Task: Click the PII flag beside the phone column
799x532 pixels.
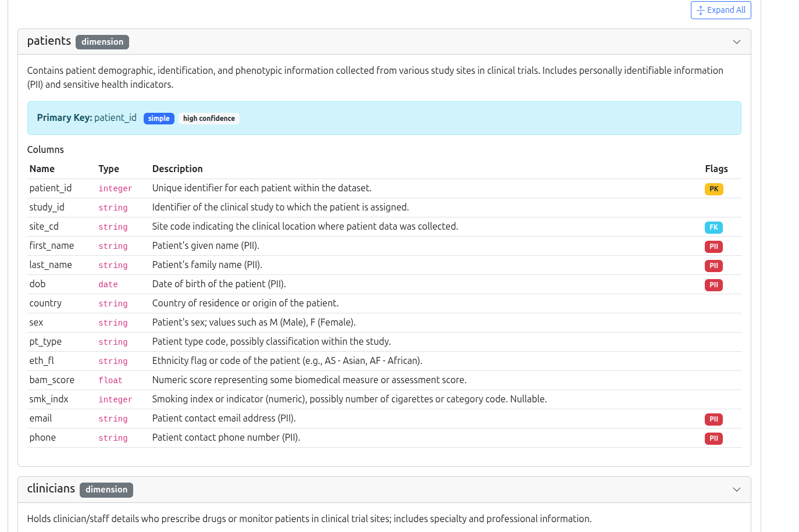Action: (714, 438)
